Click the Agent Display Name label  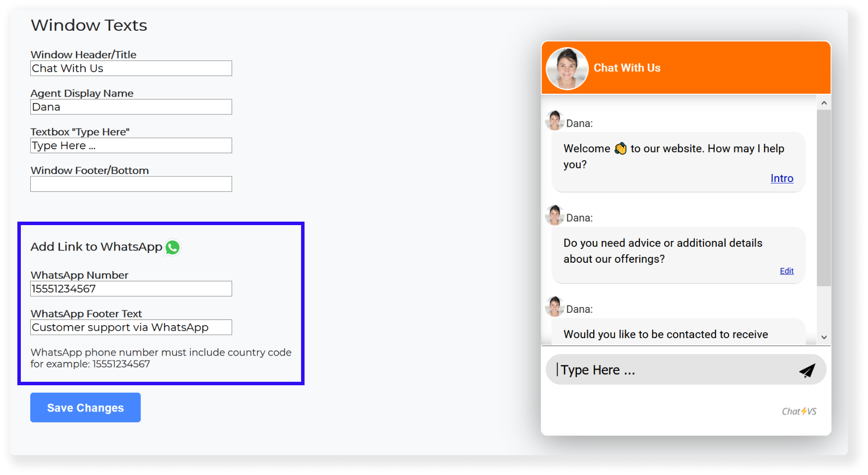click(82, 93)
